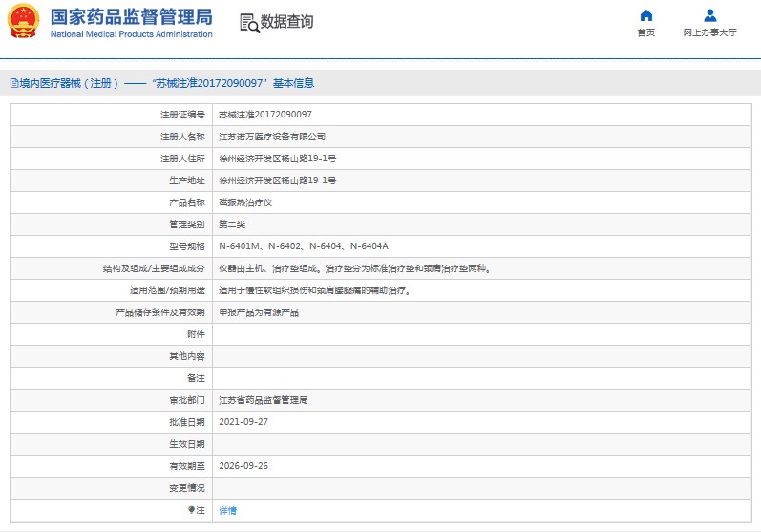Click the marker icon beside 注
The image size is (761, 532).
(191, 510)
